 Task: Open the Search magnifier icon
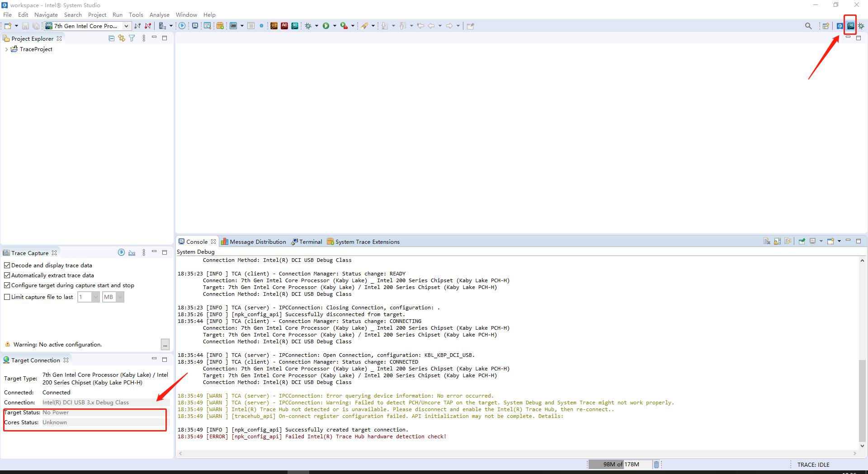809,26
